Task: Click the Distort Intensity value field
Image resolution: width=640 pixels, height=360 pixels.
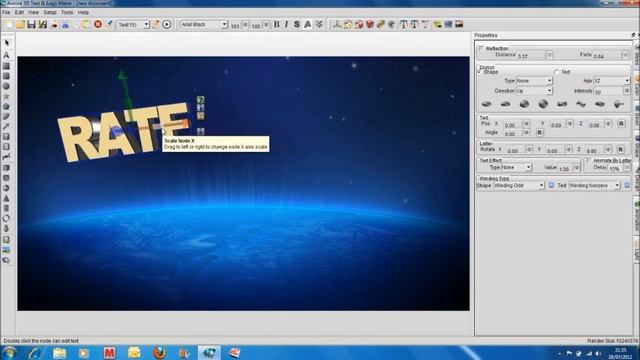Action: [x=608, y=91]
